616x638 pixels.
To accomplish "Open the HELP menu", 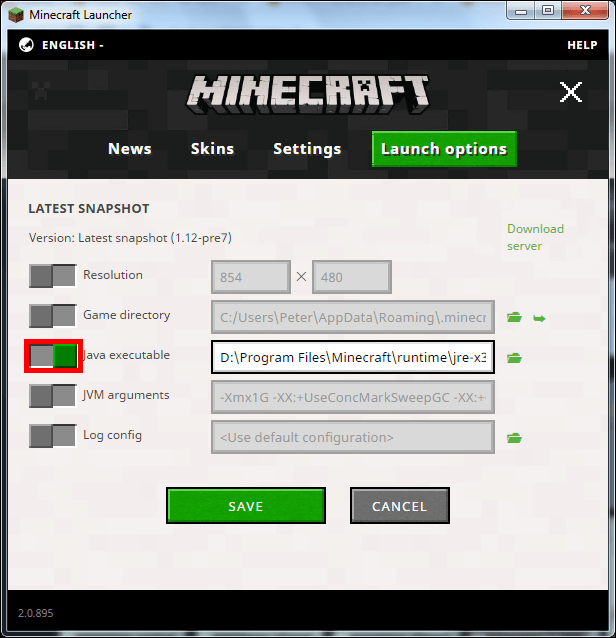I will (582, 45).
